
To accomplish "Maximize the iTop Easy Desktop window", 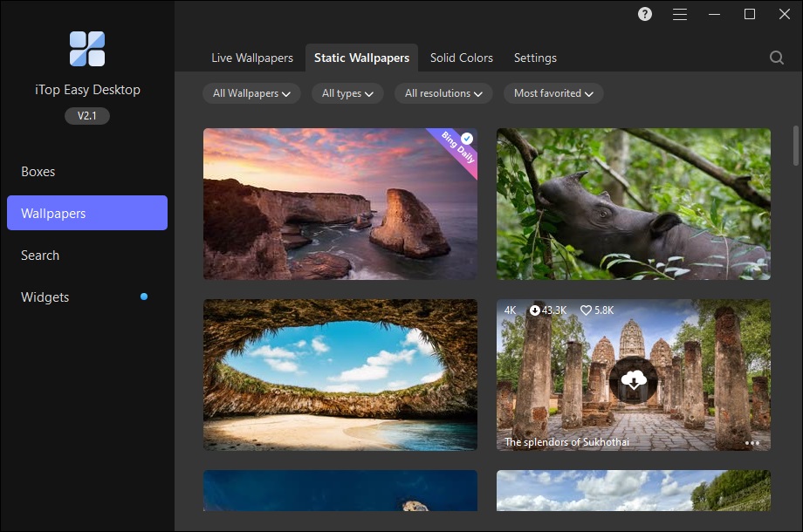I will coord(749,14).
